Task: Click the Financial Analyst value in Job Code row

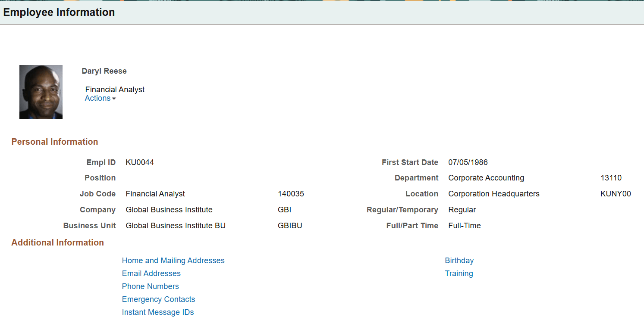Action: (x=155, y=194)
